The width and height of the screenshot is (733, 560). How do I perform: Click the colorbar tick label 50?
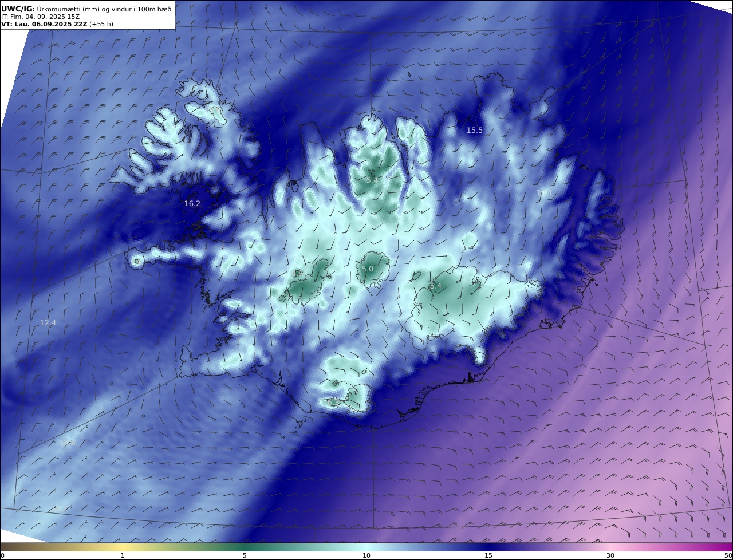pyautogui.click(x=728, y=555)
